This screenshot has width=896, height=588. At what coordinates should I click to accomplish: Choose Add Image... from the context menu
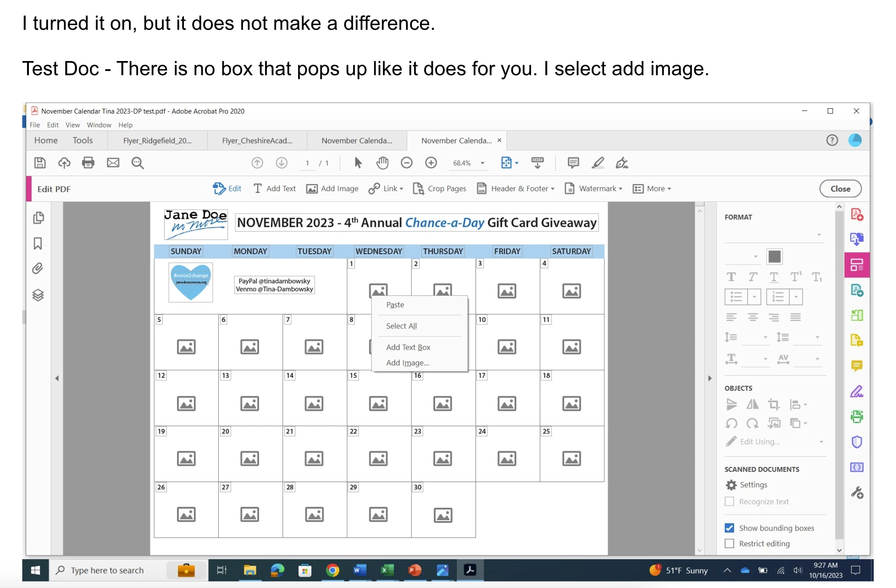click(407, 363)
